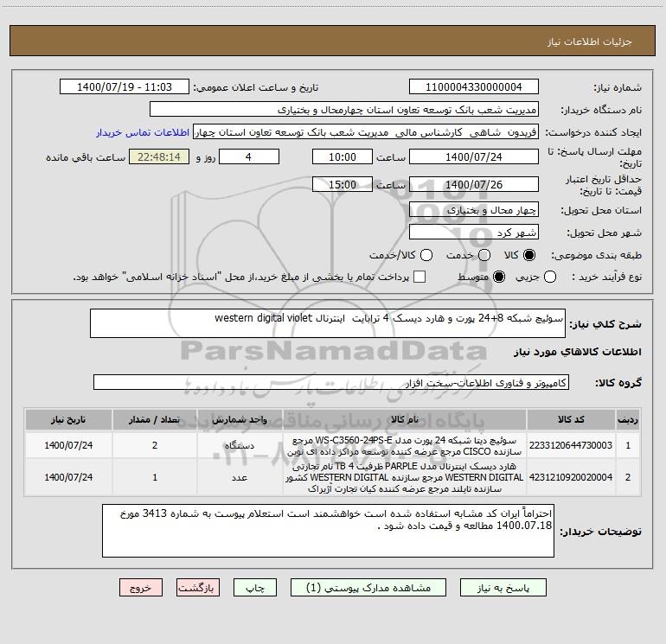
Task: Click the buyer notes text area
Action: click(x=328, y=531)
